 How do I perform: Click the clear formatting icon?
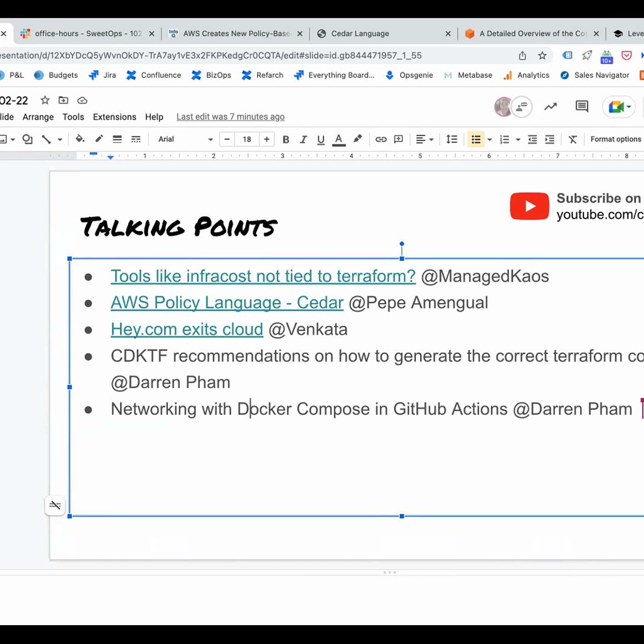[x=573, y=139]
